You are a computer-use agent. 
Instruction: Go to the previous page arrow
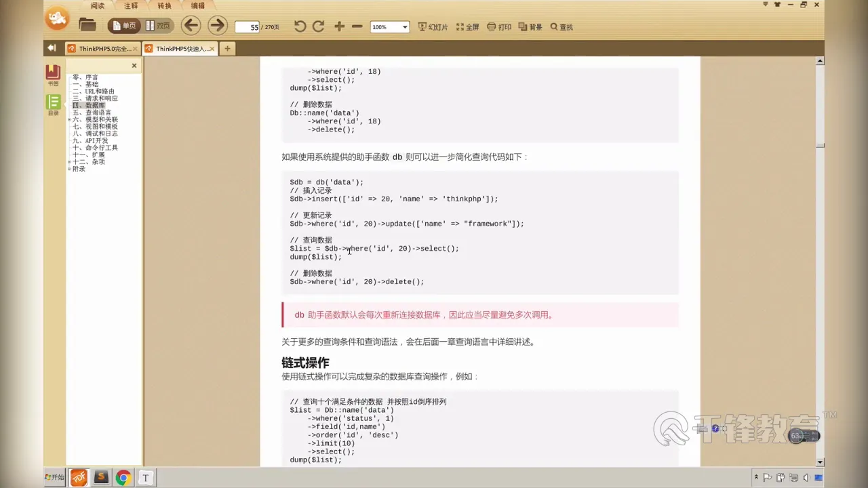[191, 26]
